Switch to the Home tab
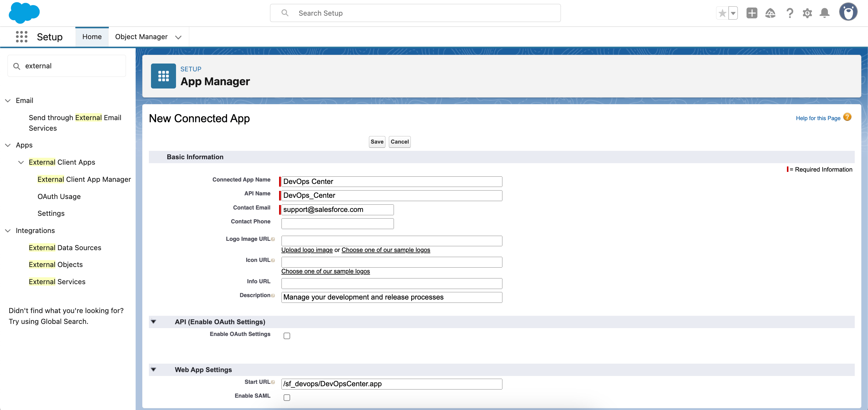Screen dimensions: 868x410 [x=92, y=37]
